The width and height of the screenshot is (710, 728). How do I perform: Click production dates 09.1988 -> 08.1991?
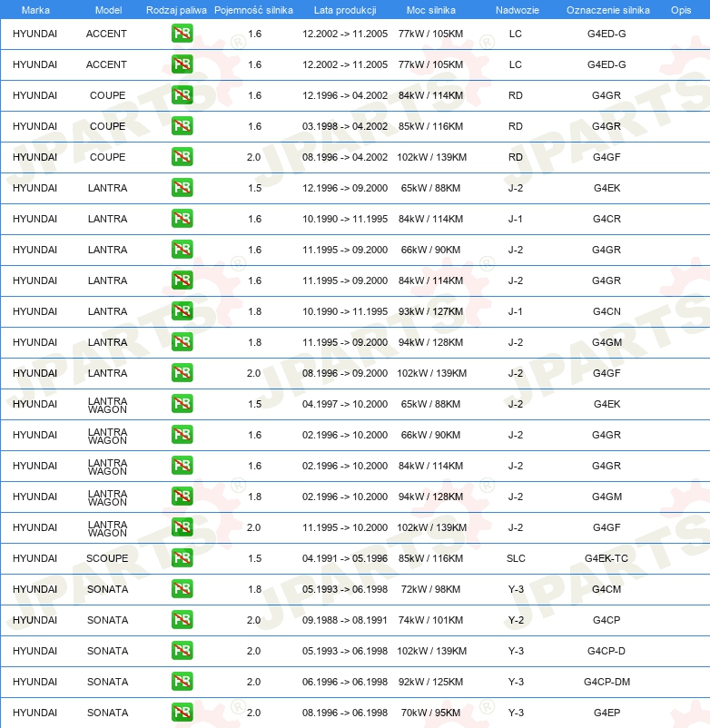[x=345, y=620]
